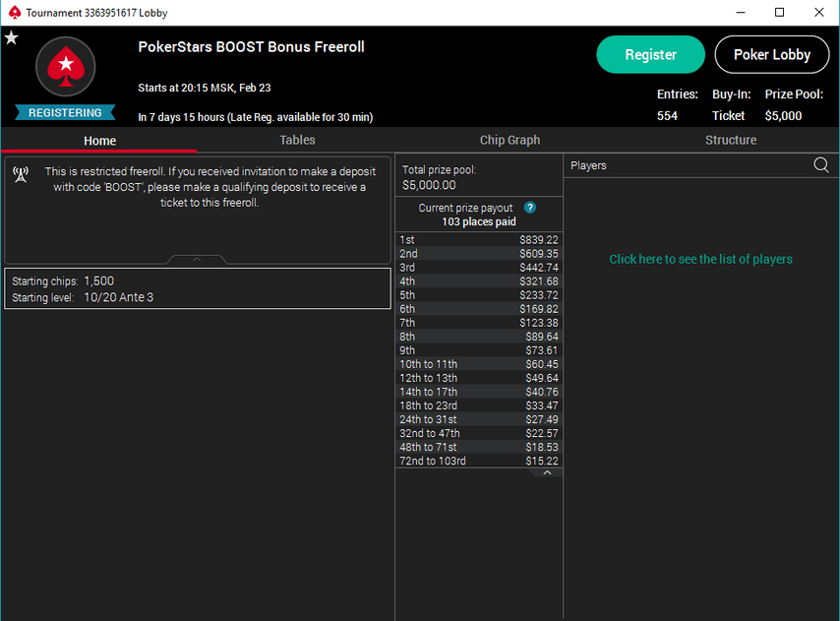Go back to the Poker Lobby

771,55
